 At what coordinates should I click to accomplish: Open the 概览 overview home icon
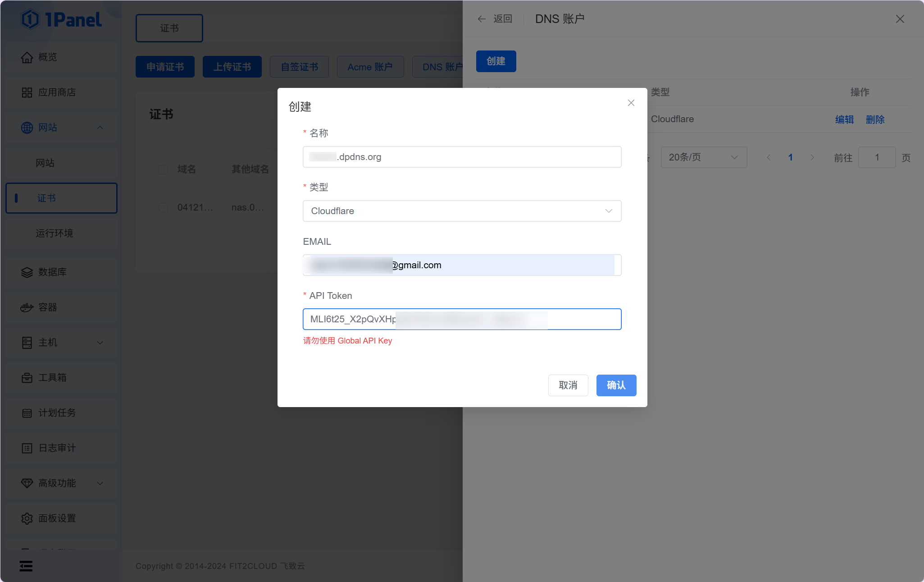click(27, 57)
